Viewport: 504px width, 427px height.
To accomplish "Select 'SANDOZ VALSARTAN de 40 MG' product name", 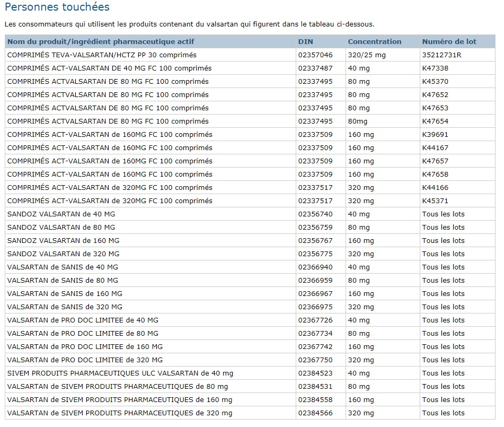I will [61, 214].
